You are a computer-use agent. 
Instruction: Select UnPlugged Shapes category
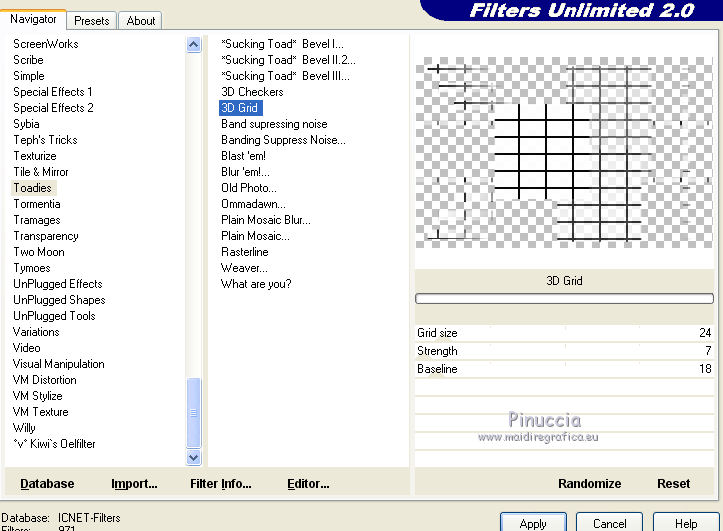click(x=59, y=300)
